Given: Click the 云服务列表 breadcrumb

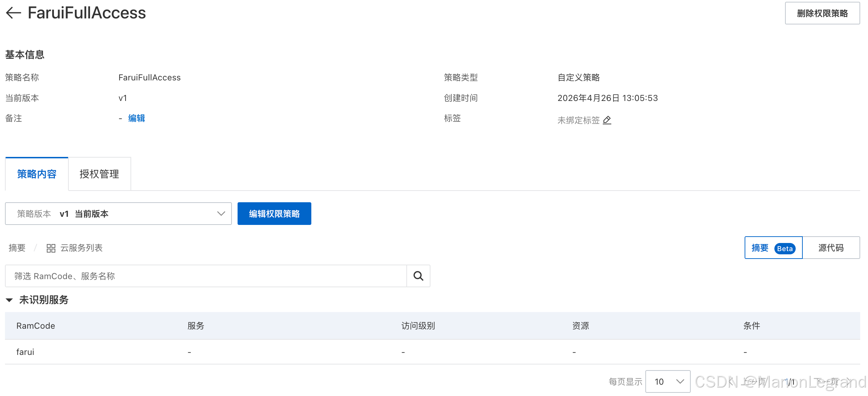Looking at the screenshot, I should [81, 248].
